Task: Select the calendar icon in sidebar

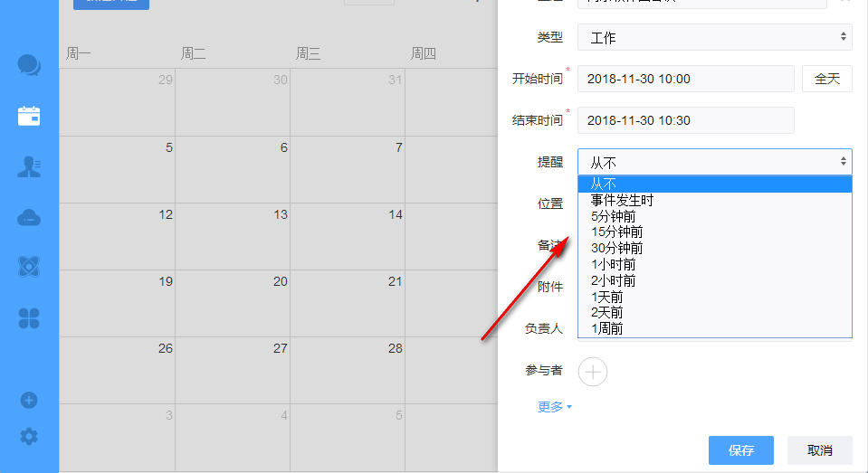Action: 29,116
